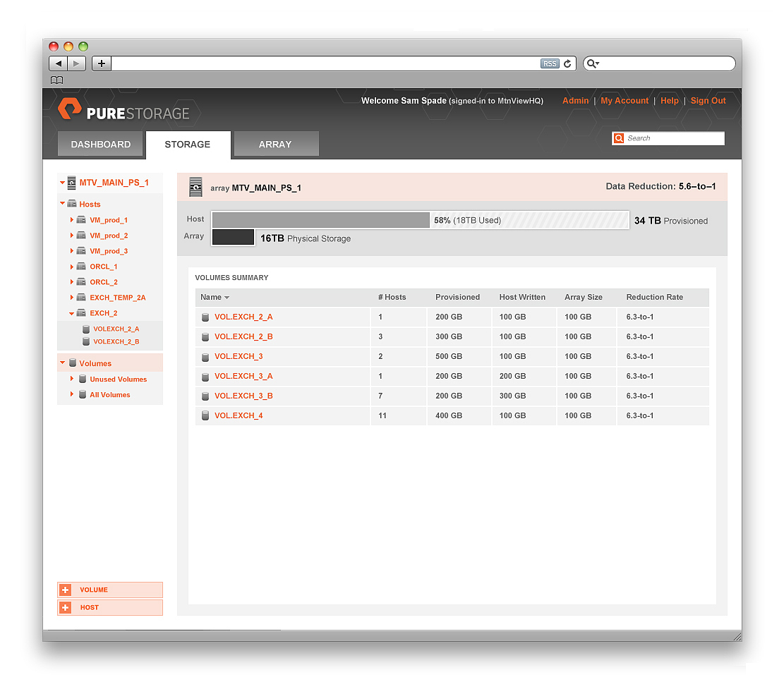Click the RSS toggle in the address bar

pyautogui.click(x=550, y=63)
